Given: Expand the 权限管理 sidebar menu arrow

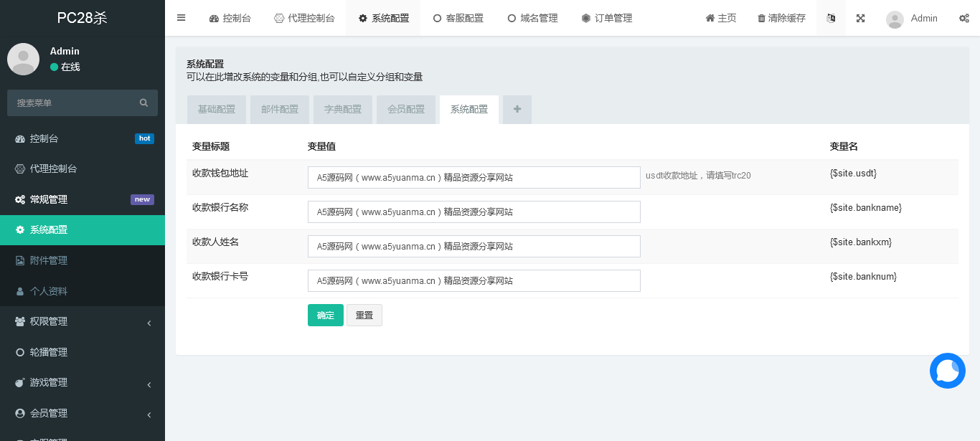Looking at the screenshot, I should click(x=149, y=323).
